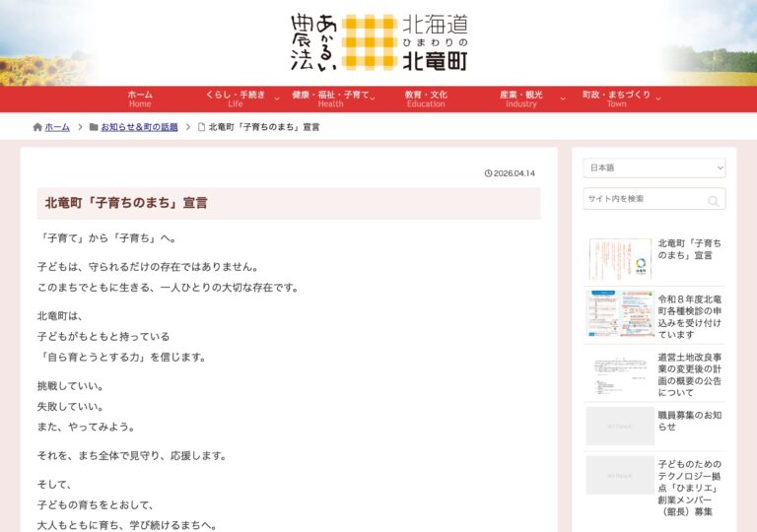This screenshot has height=532, width=757.
Task: Open the 教育・文化 Education menu item
Action: [426, 99]
